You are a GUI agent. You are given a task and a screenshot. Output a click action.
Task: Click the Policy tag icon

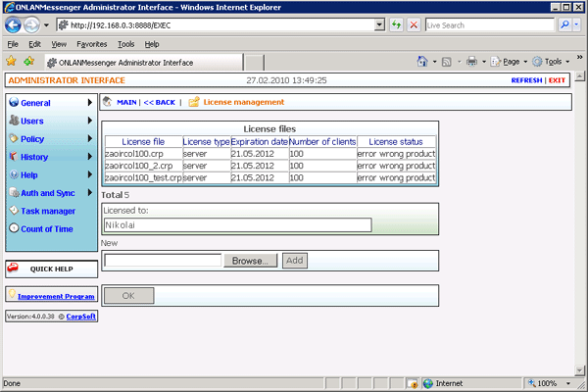pyautogui.click(x=14, y=138)
